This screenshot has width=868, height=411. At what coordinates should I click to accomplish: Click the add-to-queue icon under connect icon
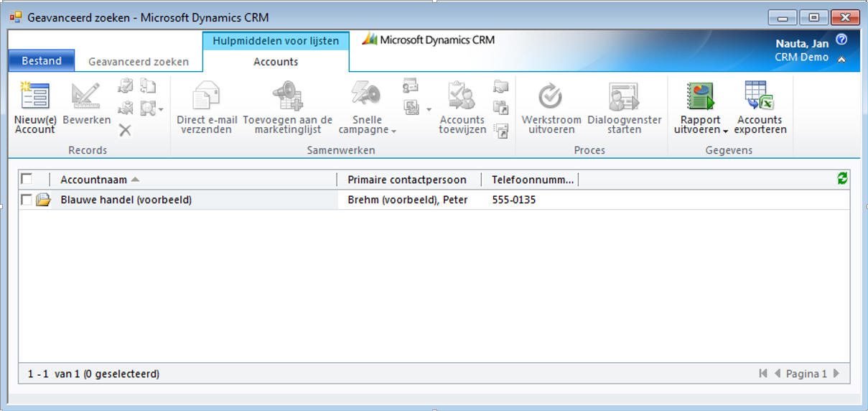(x=412, y=108)
